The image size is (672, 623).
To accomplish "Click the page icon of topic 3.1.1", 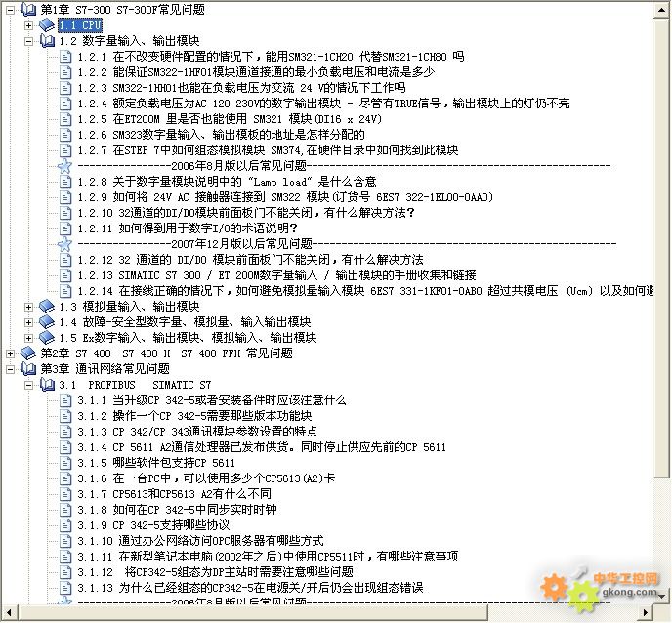I will [65, 400].
